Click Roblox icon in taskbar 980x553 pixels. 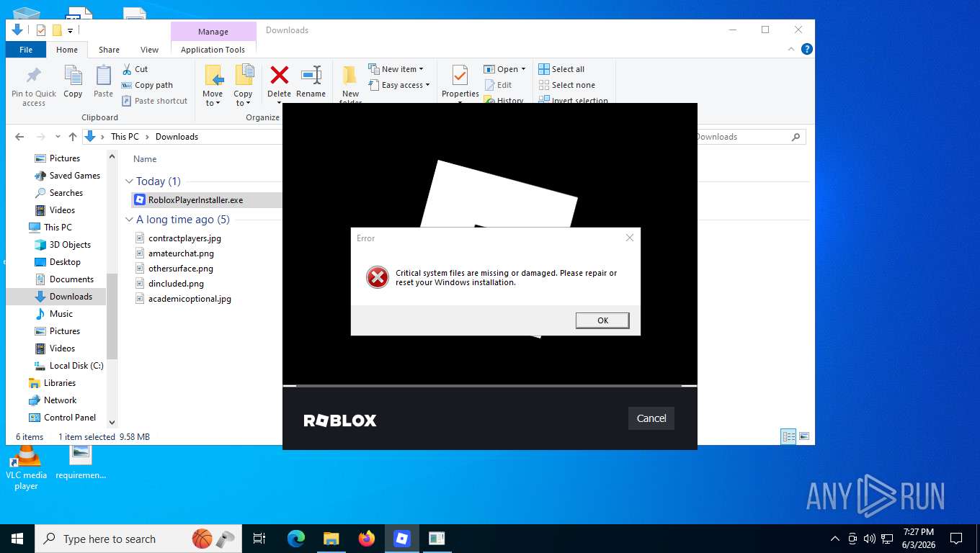point(402,539)
